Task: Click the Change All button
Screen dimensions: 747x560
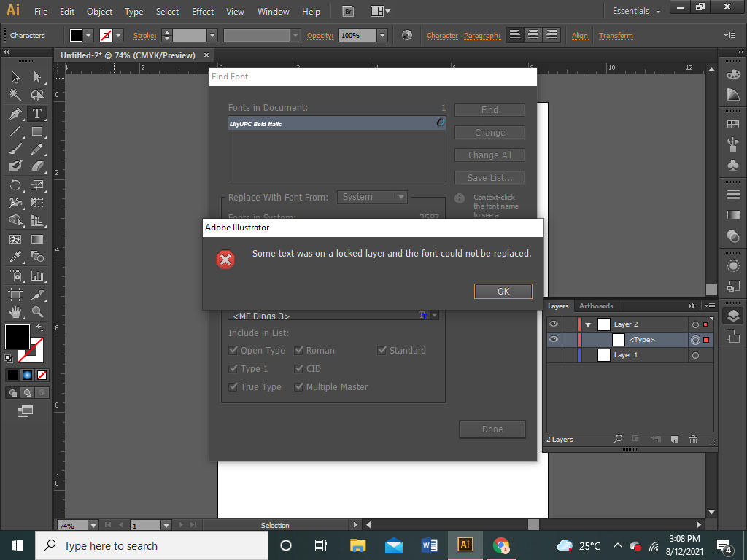Action: click(489, 155)
